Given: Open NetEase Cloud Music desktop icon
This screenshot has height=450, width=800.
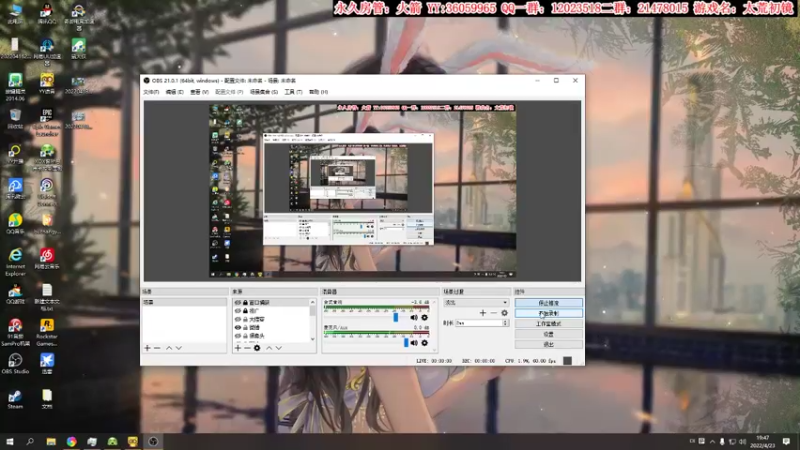Looking at the screenshot, I should (47, 258).
